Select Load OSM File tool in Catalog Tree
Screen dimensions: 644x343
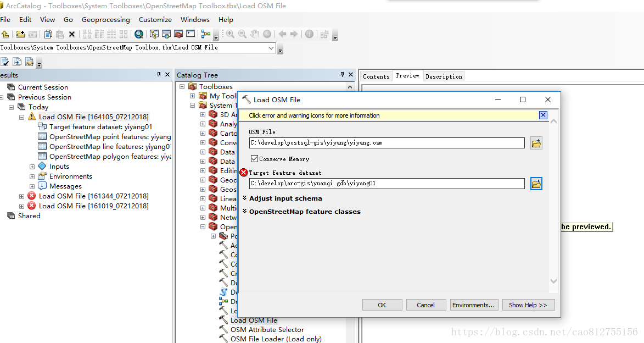click(254, 320)
